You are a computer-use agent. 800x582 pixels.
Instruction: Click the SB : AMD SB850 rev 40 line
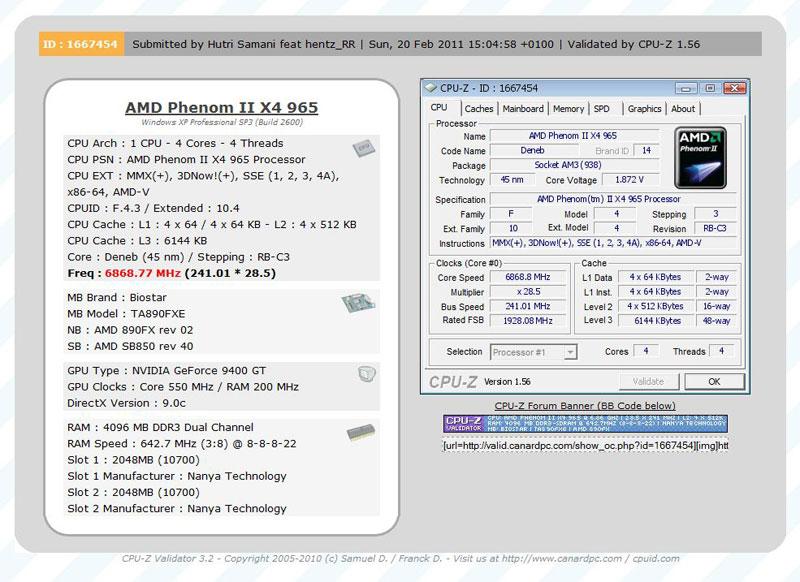pos(130,346)
